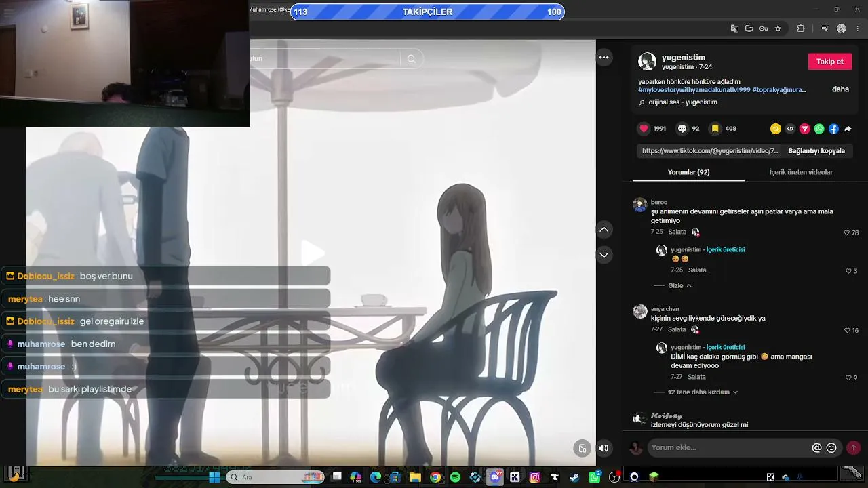Screen dimensions: 868x488
Task: Like yugenistim's reply with 9 likes
Action: tap(848, 378)
